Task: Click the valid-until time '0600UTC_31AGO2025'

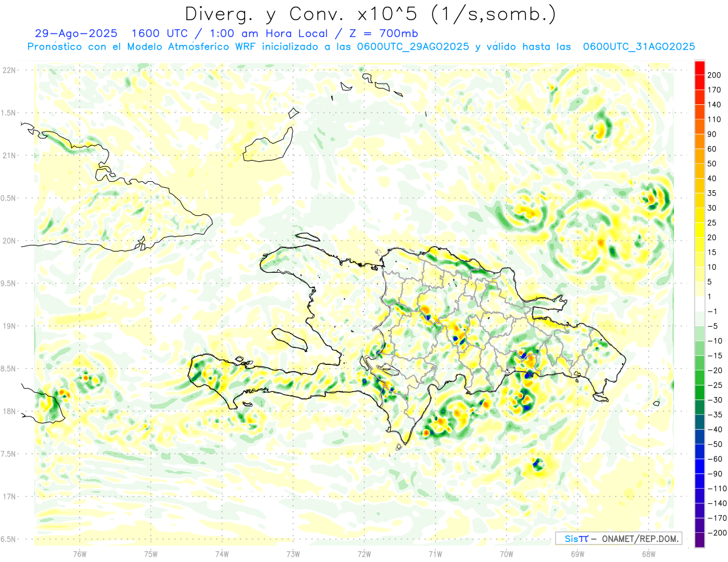Action: tap(639, 47)
